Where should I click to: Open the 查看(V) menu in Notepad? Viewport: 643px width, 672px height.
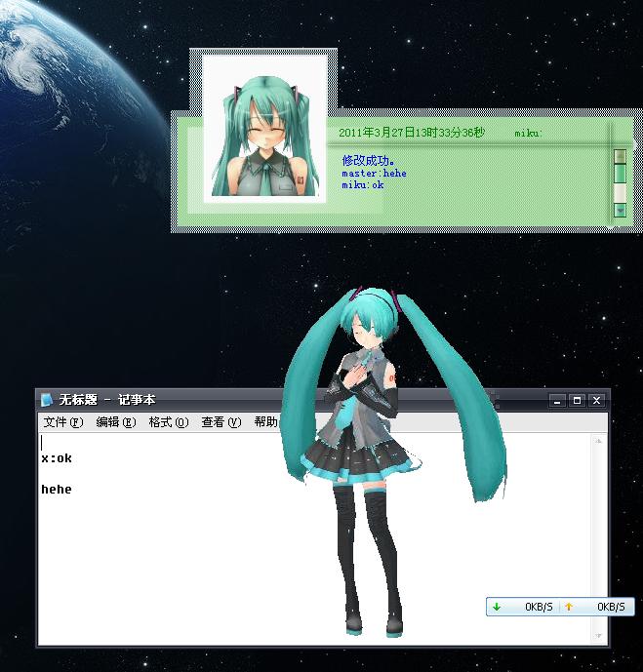tap(221, 422)
